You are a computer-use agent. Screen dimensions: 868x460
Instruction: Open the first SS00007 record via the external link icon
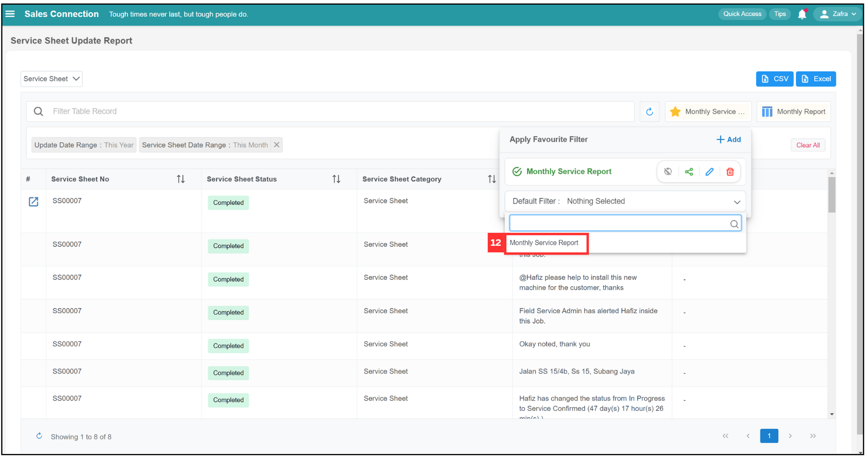pos(33,202)
